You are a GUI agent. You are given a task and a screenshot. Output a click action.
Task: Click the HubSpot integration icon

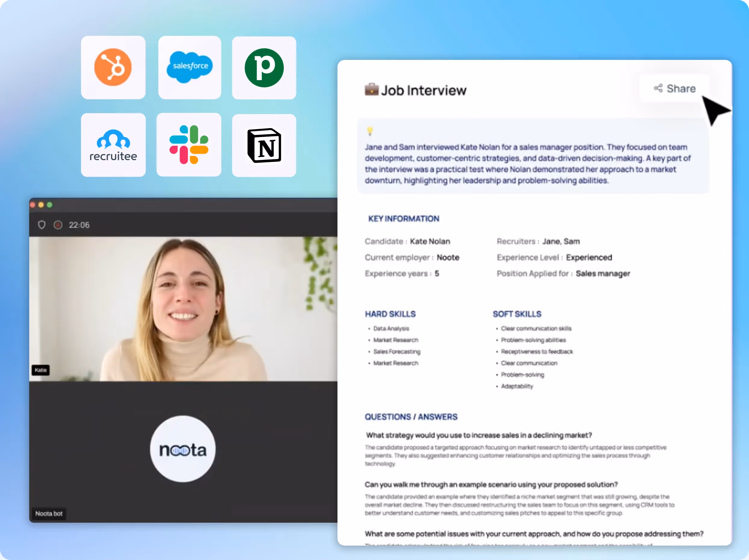pos(113,67)
